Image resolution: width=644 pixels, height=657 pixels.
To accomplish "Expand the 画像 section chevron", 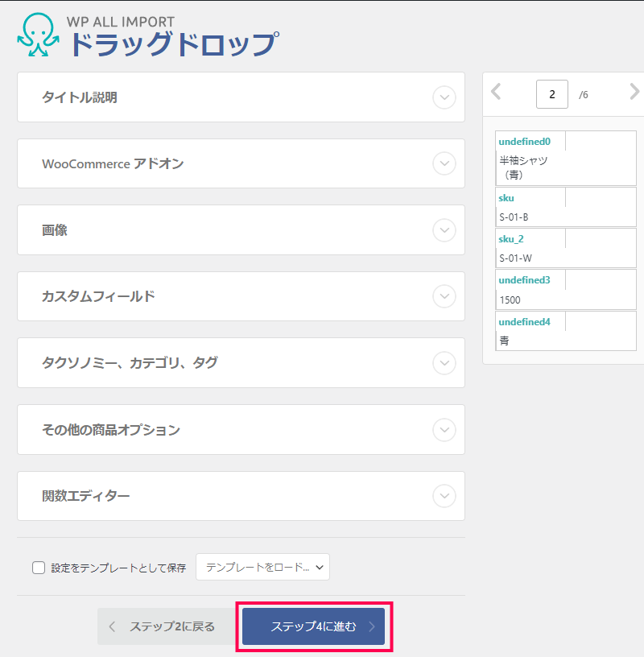I will point(444,230).
